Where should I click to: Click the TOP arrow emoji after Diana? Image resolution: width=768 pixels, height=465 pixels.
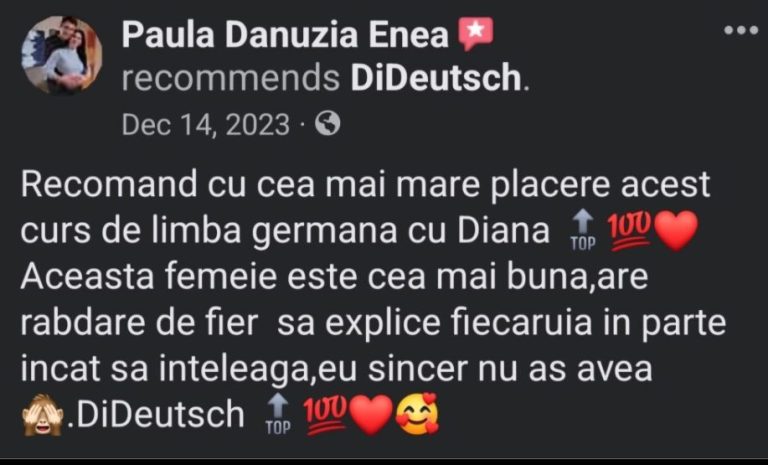click(x=582, y=230)
